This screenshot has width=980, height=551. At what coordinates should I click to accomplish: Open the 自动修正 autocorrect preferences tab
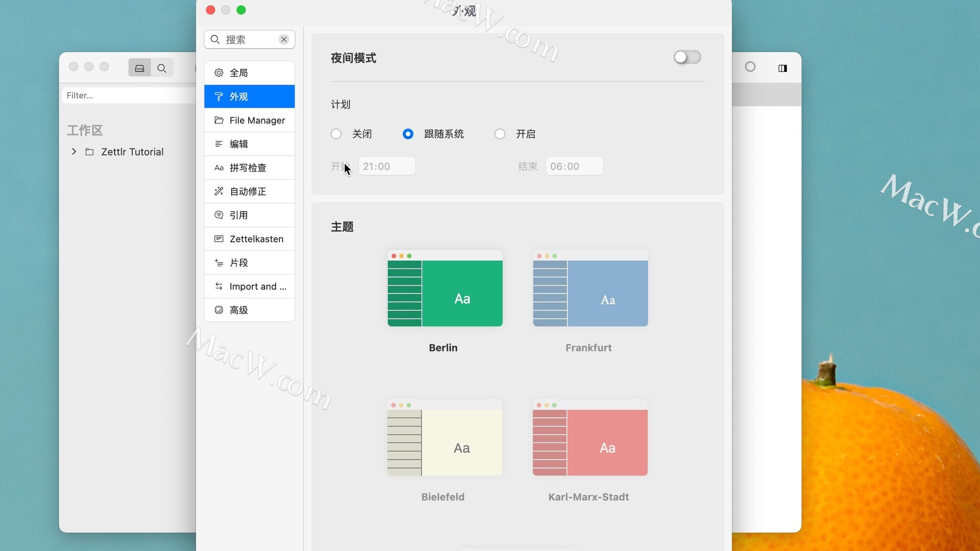pyautogui.click(x=250, y=191)
